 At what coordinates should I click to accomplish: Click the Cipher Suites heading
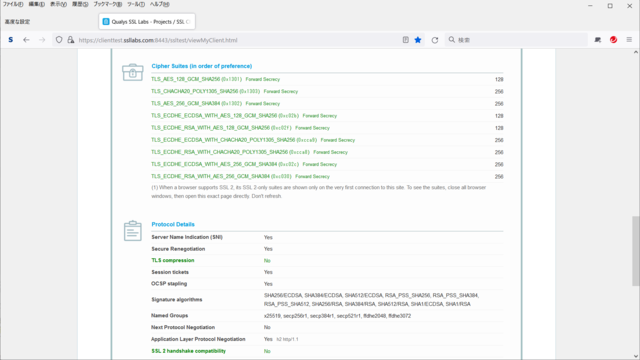pyautogui.click(x=202, y=66)
